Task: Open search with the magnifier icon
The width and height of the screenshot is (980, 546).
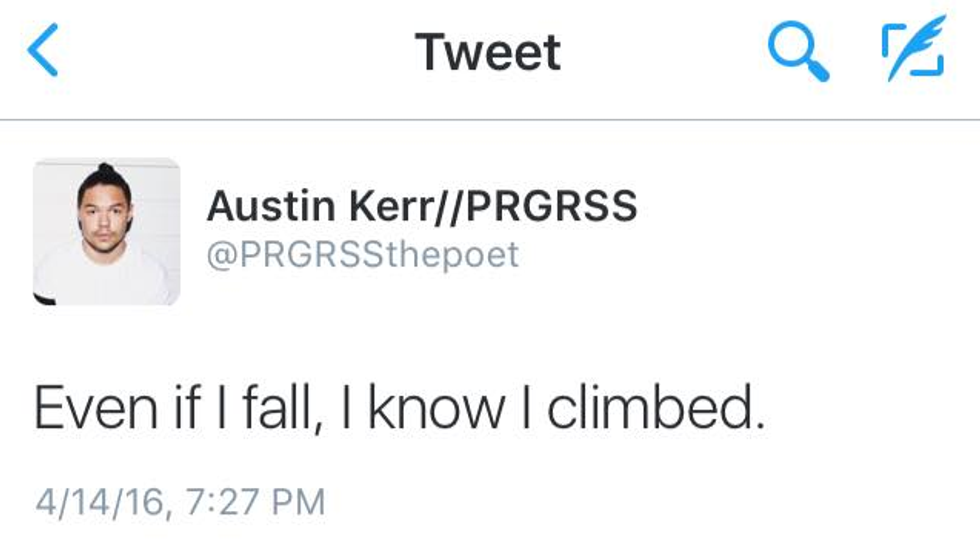Action: [798, 52]
